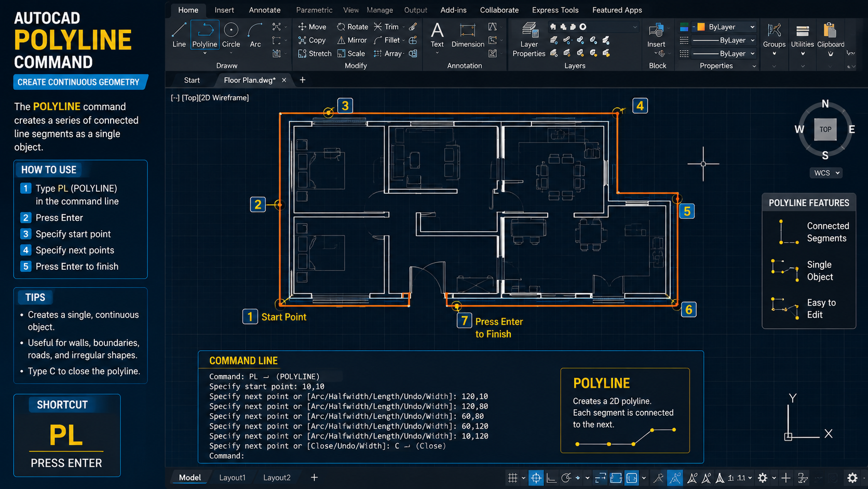Image resolution: width=868 pixels, height=489 pixels.
Task: Toggle the highlighted annotation visibility button
Action: (675, 478)
